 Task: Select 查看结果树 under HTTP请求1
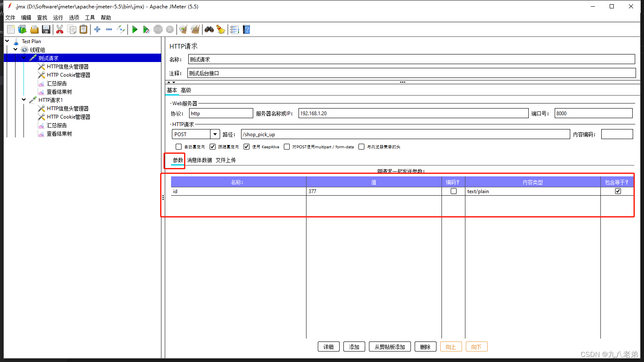(59, 134)
